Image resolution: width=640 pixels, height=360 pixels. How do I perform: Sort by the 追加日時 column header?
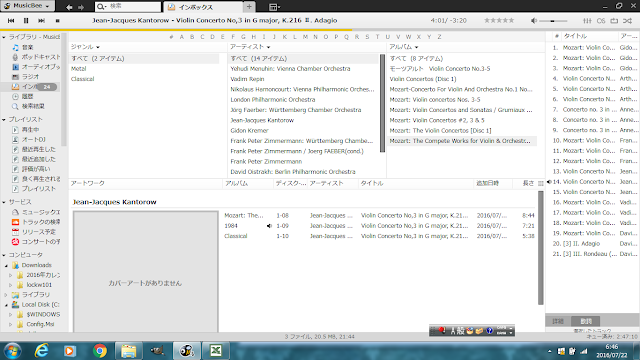[487, 183]
